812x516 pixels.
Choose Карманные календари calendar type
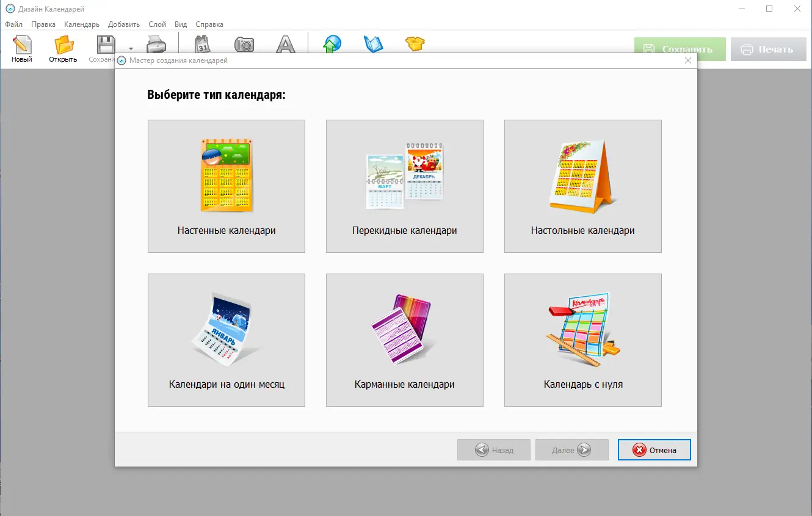[405, 340]
